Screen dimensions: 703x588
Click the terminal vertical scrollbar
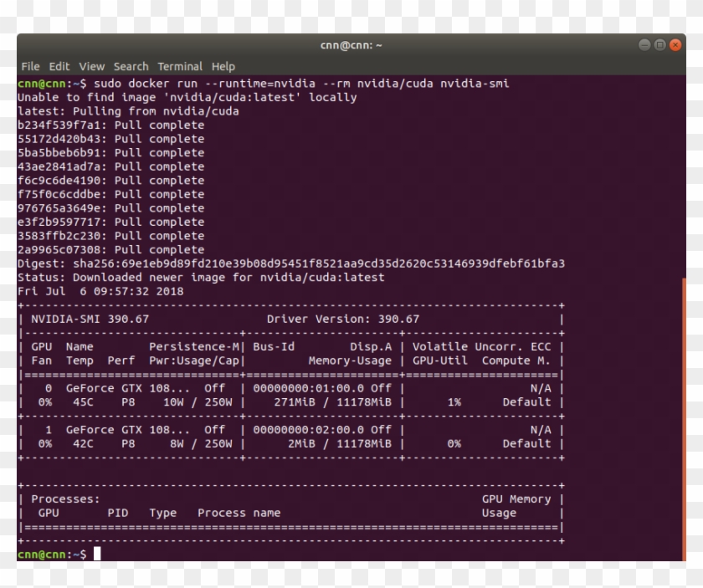[684, 418]
